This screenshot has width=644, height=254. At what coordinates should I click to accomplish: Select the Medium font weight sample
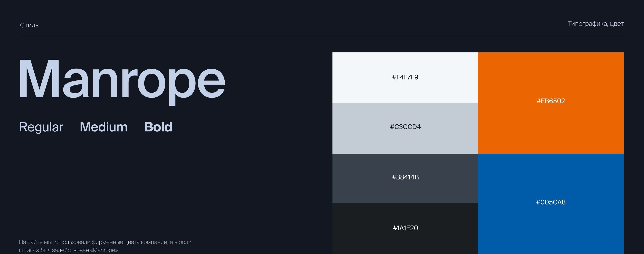coord(103,127)
